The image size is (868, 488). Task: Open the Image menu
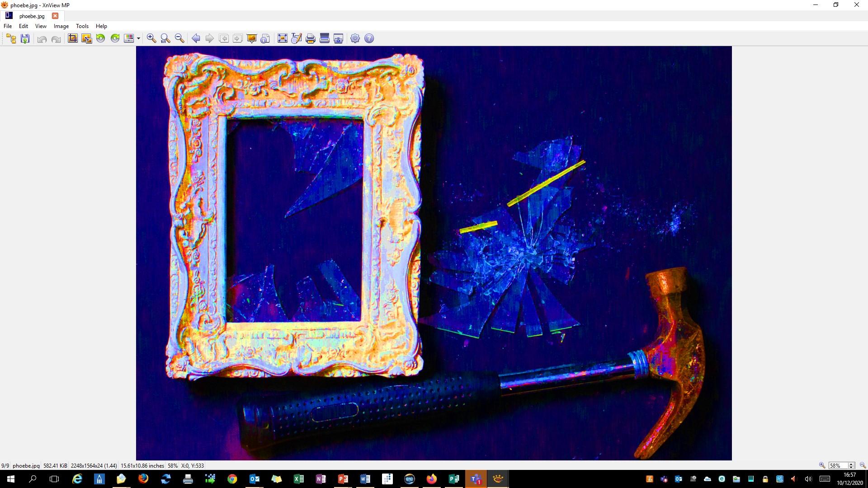61,26
